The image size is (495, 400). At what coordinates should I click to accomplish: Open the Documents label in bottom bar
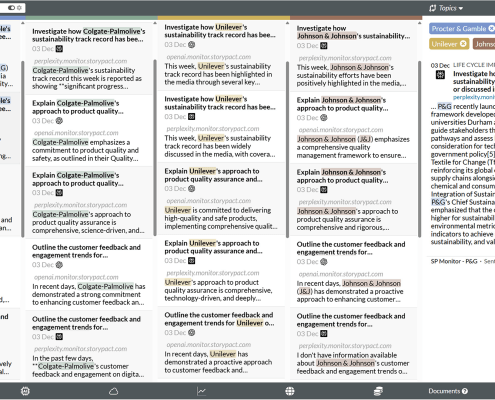point(444,391)
